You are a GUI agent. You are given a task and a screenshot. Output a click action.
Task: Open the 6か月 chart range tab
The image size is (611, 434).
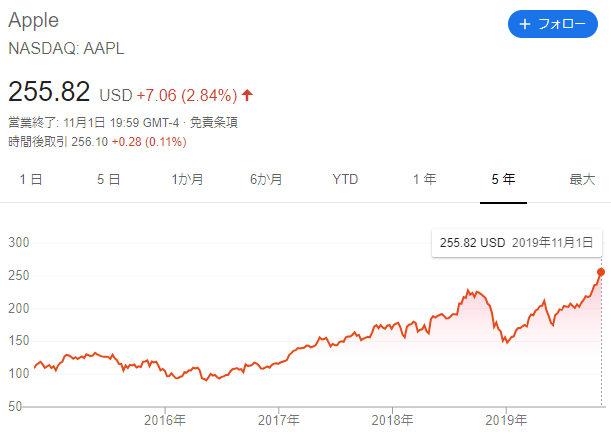(266, 180)
